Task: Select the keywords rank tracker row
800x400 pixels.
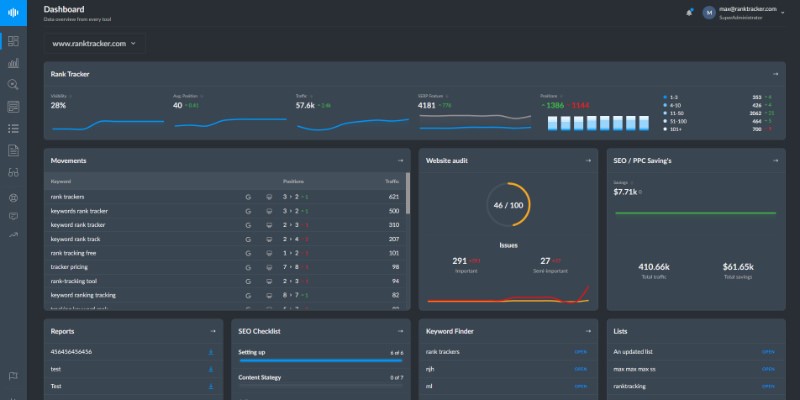Action: click(x=225, y=211)
